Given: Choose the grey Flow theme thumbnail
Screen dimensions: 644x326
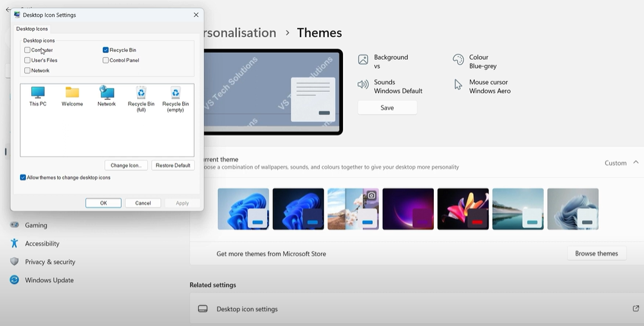Looking at the screenshot, I should (x=573, y=209).
